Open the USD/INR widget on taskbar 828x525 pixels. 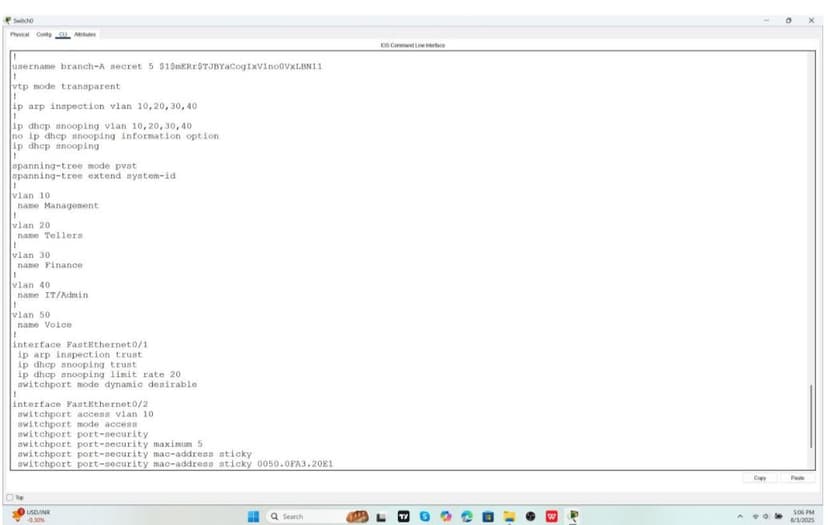[31, 516]
